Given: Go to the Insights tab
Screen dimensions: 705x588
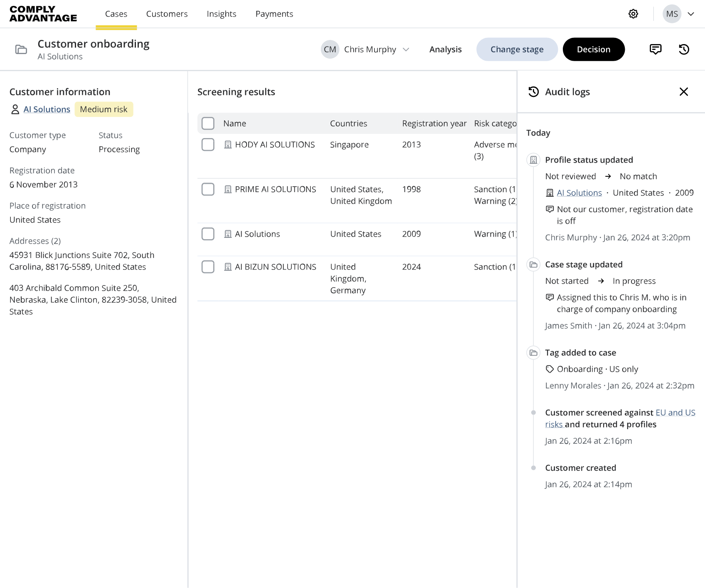Looking at the screenshot, I should pyautogui.click(x=221, y=14).
